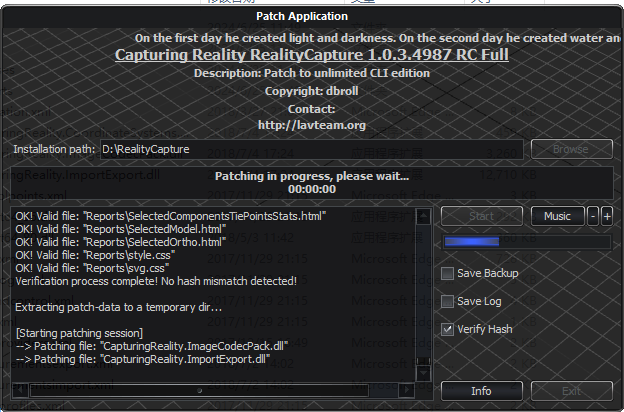Click the log horizontal scroll left arrow
This screenshot has width=624, height=412.
pyautogui.click(x=20, y=390)
